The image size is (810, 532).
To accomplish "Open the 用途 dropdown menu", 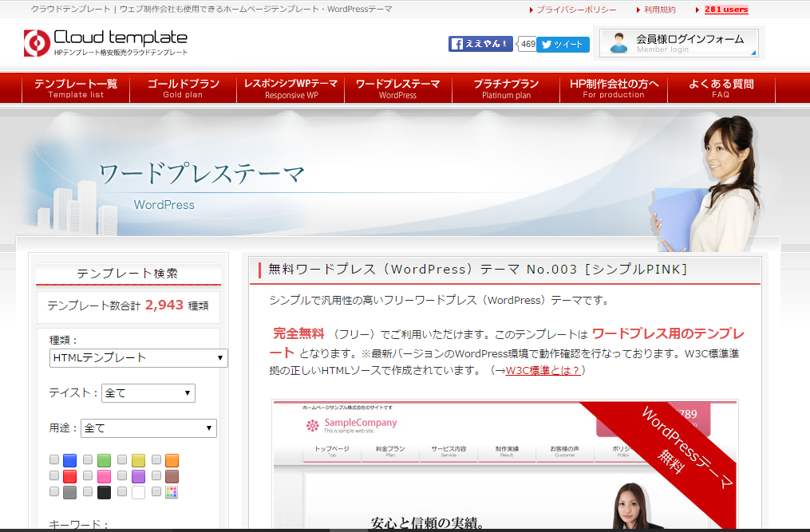I will (148, 428).
